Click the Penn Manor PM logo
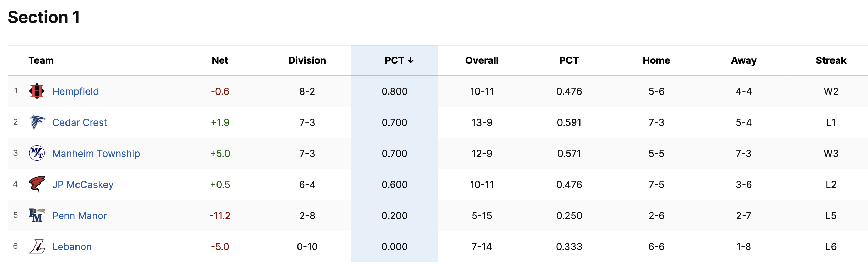868x276 pixels. pos(37,215)
